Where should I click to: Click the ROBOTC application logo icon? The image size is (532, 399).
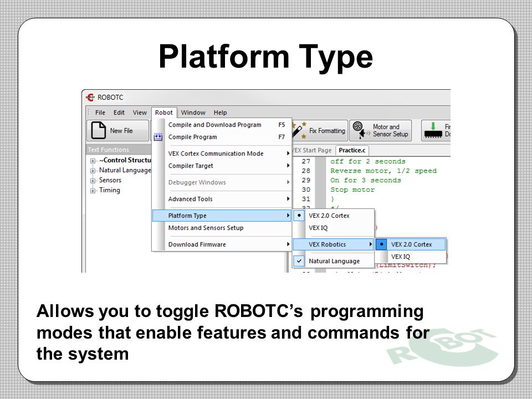(90, 98)
